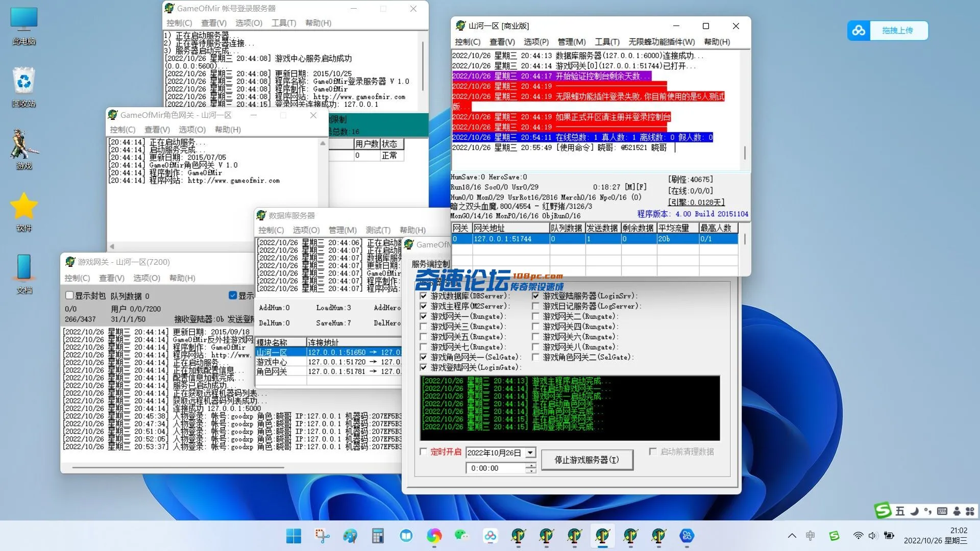Open 管理(M) menu in 山河一区 window
Screen dimensions: 980x551
pyautogui.click(x=572, y=42)
